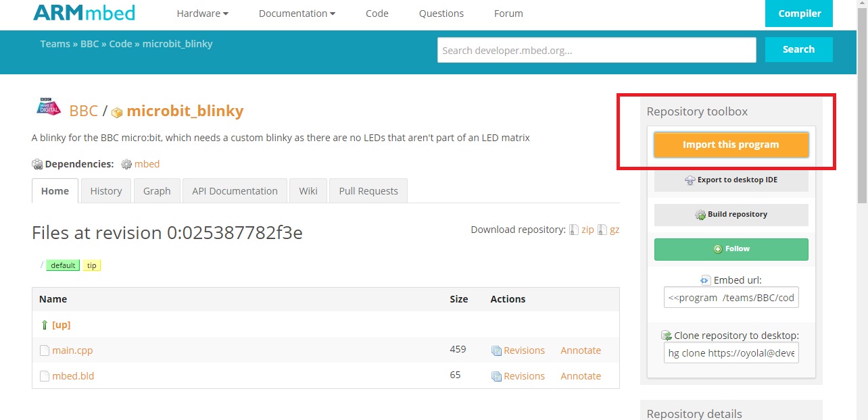Click the hg clone command field
Viewport: 868px width, 420px height.
[x=731, y=353]
